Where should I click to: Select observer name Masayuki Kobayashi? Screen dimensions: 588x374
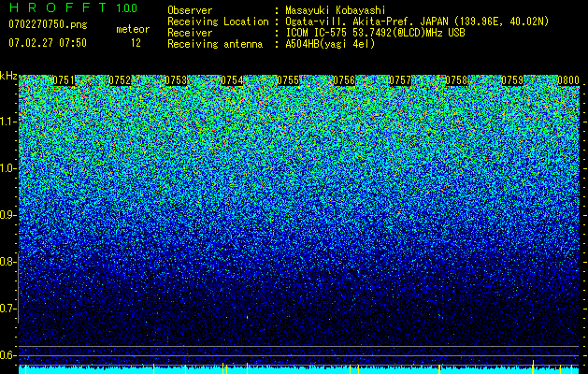tap(336, 10)
